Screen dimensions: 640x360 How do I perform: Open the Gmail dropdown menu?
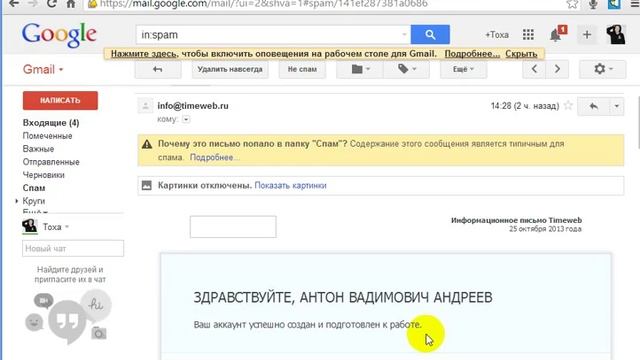(43, 69)
